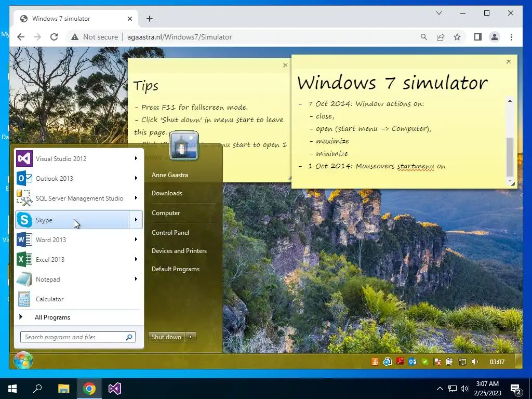
Task: Expand Notepad submenu arrow
Action: click(x=136, y=279)
